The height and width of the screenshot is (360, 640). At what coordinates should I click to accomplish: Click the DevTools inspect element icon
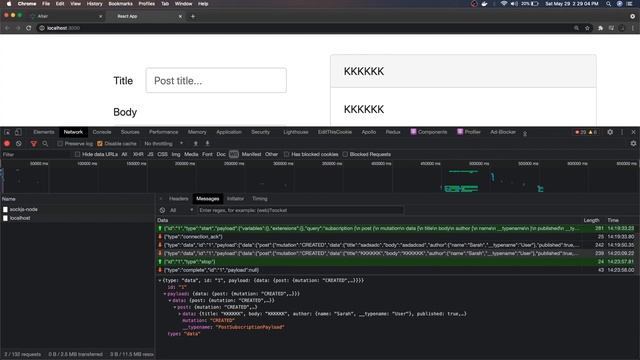[7, 132]
